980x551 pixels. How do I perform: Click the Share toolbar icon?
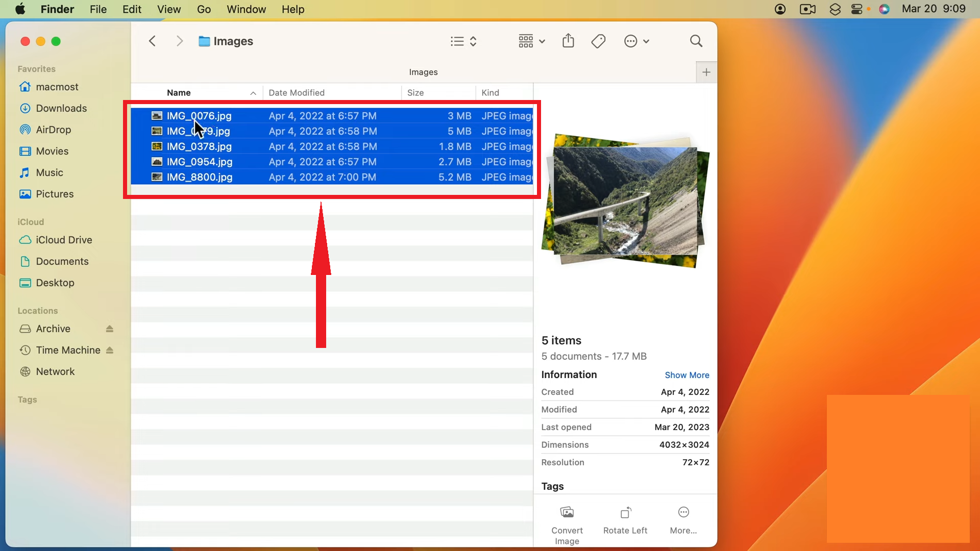tap(568, 41)
